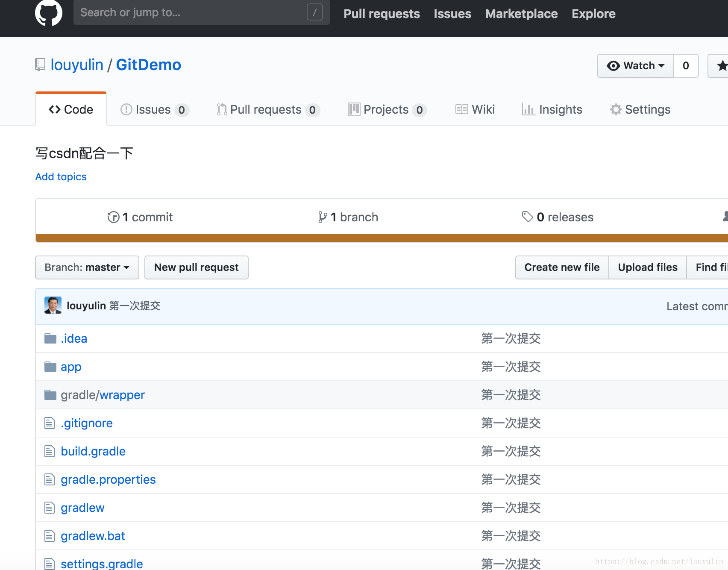
Task: Open the 1 branch link
Action: (x=348, y=217)
